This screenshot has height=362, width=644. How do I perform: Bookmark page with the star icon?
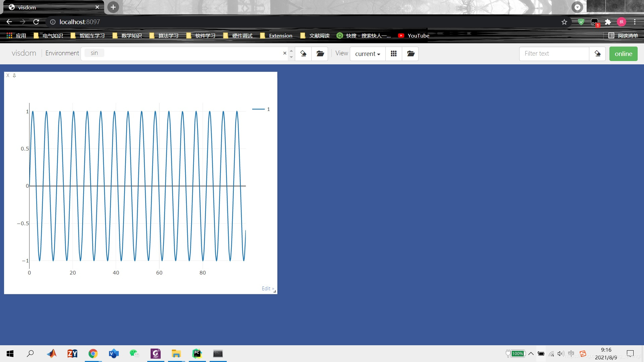(x=564, y=22)
